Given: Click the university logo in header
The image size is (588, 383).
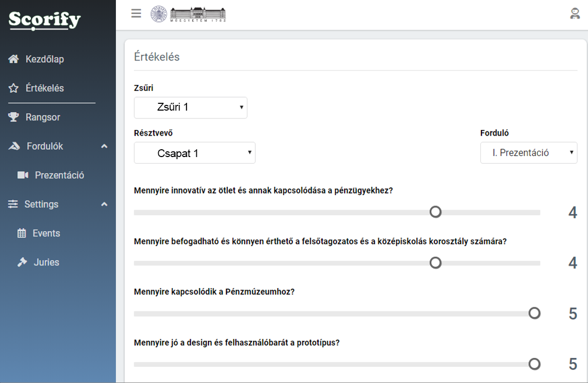Looking at the screenshot, I should 189,14.
